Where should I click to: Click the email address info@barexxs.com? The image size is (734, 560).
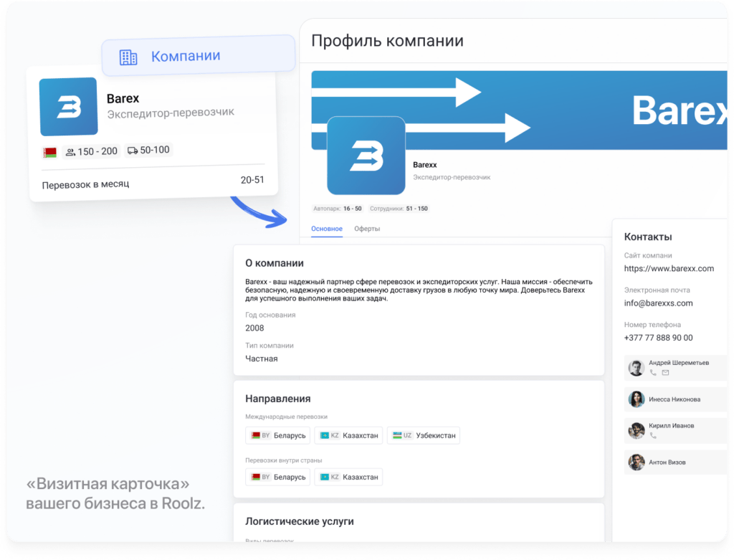[x=658, y=303]
